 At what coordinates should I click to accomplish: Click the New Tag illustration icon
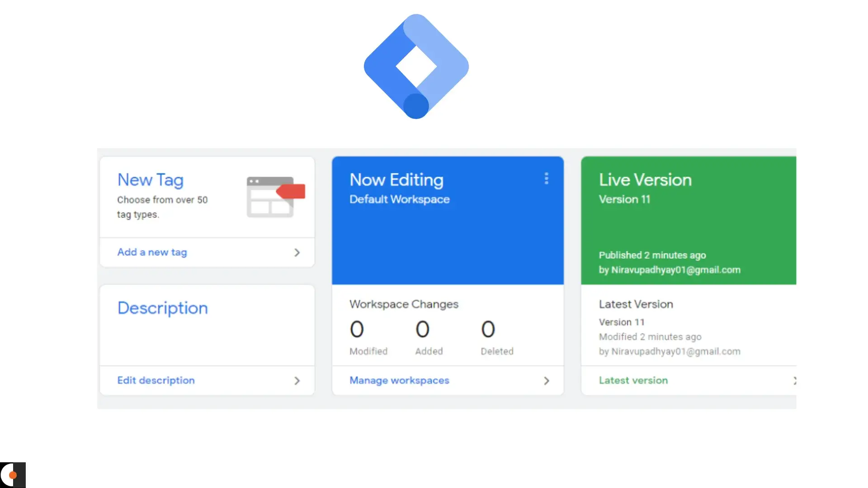(276, 197)
